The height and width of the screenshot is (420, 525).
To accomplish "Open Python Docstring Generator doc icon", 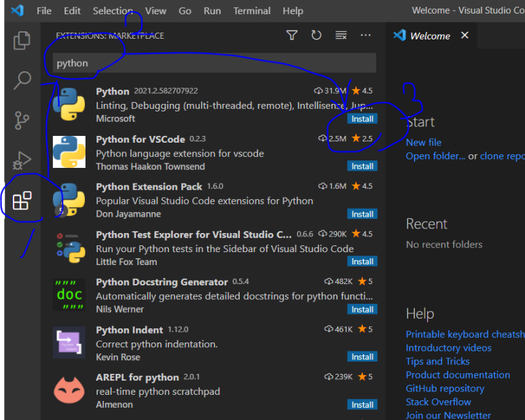I will [x=69, y=295].
